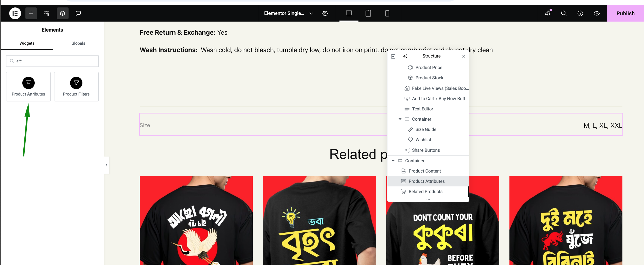Click the Structure panel resize dots handle
Screen dimensions: 644x265
[x=428, y=199]
